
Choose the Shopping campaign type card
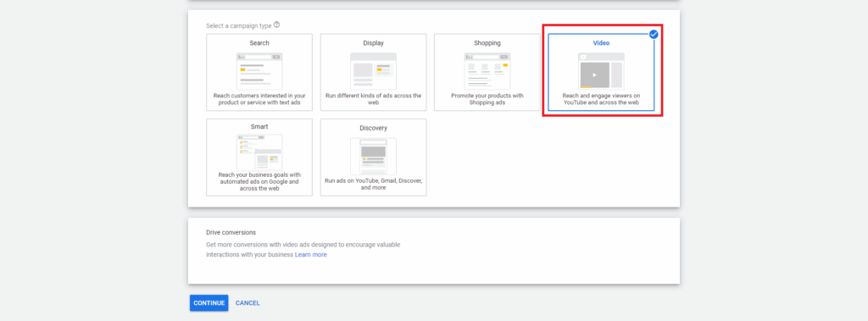487,73
